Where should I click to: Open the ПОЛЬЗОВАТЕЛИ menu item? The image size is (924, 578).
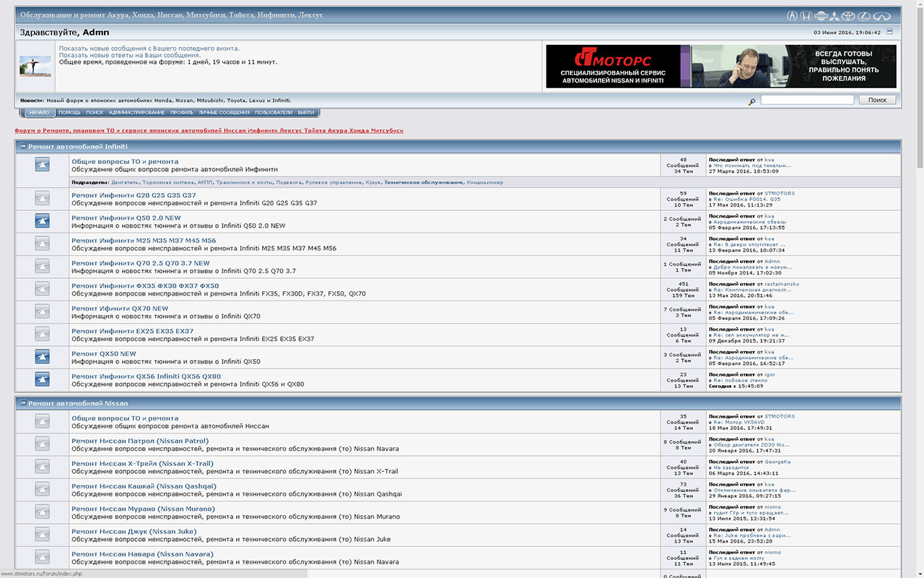coord(274,113)
